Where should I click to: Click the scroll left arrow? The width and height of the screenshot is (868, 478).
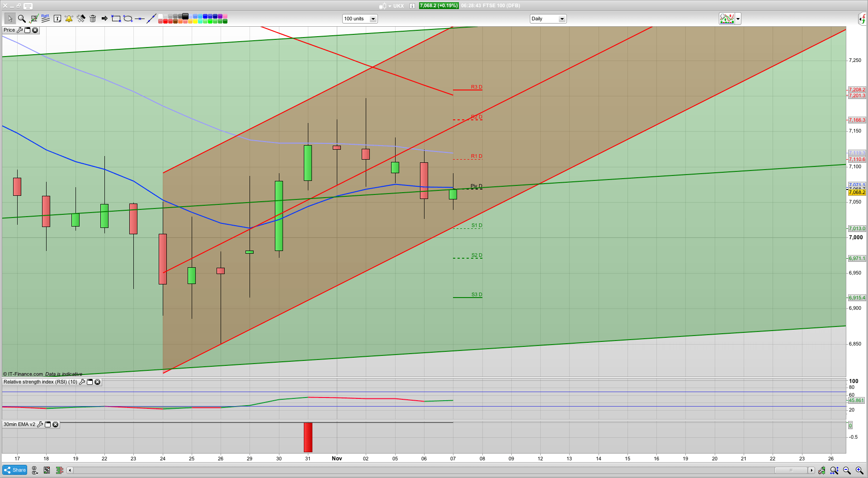70,470
